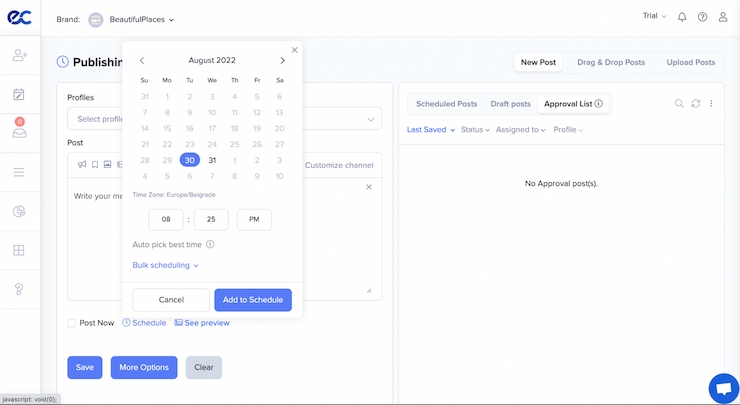Open the publishing calendar sidebar icon
This screenshot has width=740, height=405.
click(x=19, y=94)
